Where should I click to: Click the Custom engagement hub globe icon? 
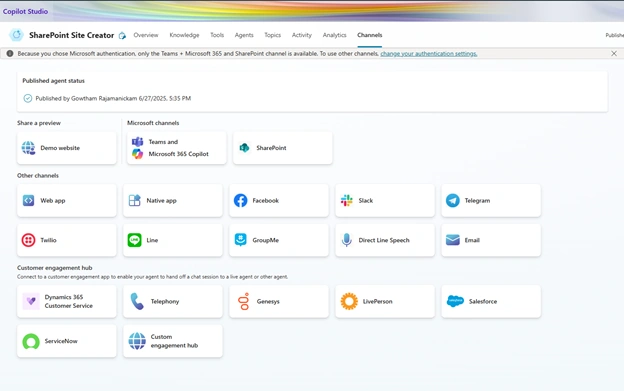tap(137, 341)
